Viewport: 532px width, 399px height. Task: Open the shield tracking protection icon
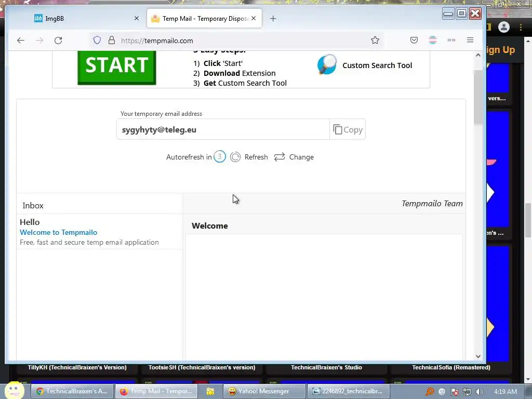(97, 41)
